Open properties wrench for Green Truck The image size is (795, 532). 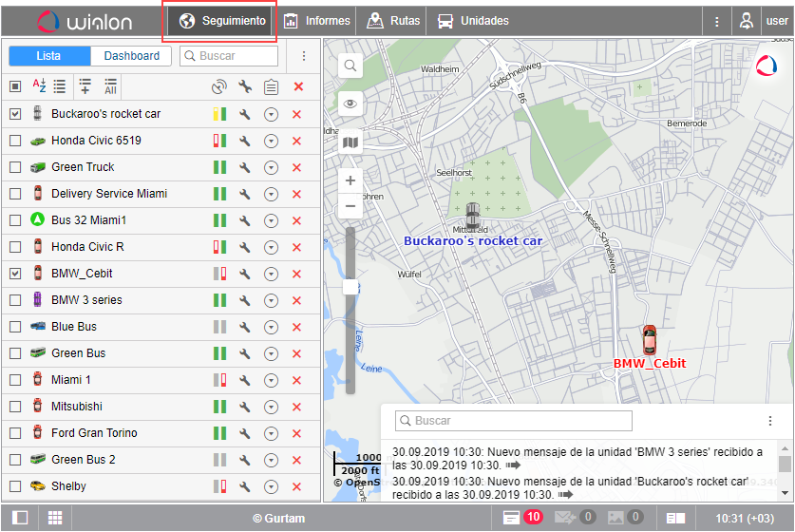[x=244, y=167]
